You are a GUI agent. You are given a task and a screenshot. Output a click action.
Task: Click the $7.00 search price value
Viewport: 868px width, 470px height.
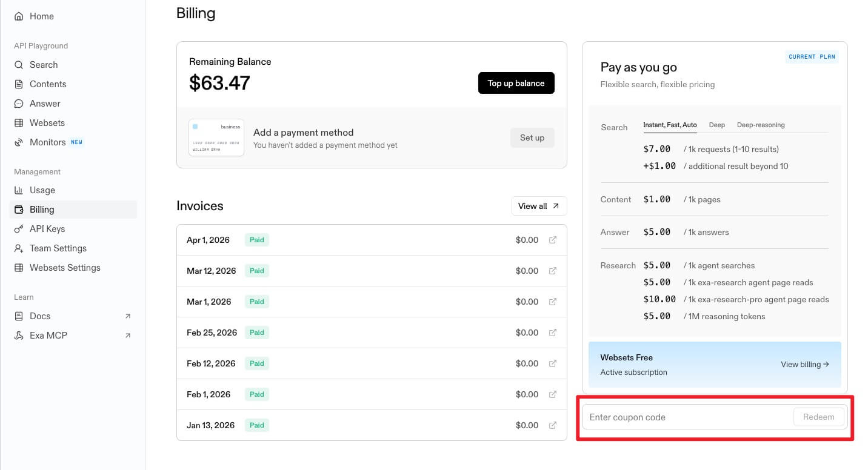657,149
